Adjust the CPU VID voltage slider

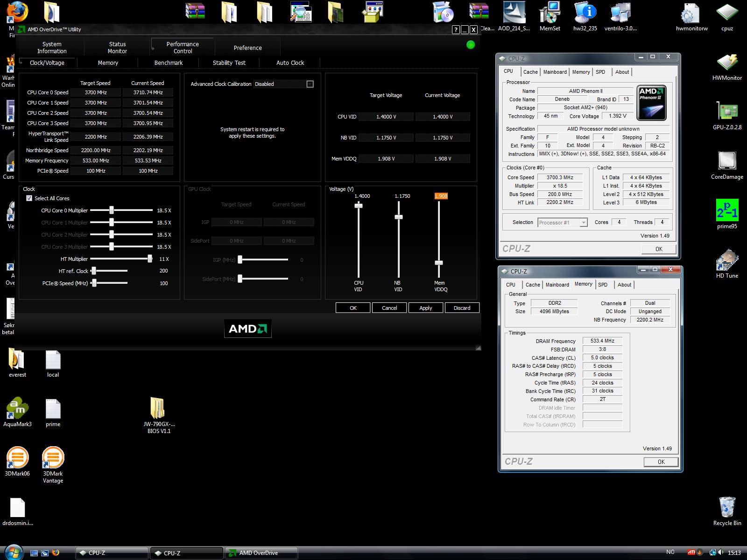pyautogui.click(x=359, y=205)
